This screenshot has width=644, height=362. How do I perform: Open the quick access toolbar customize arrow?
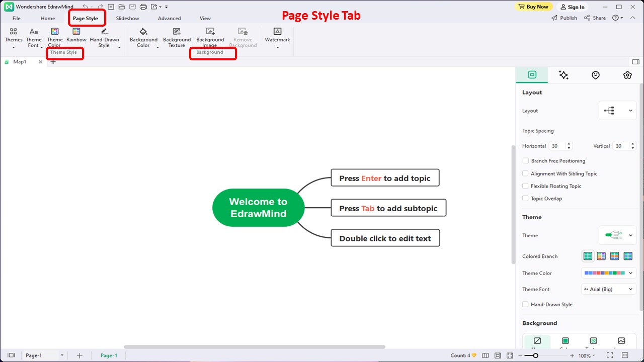167,7
